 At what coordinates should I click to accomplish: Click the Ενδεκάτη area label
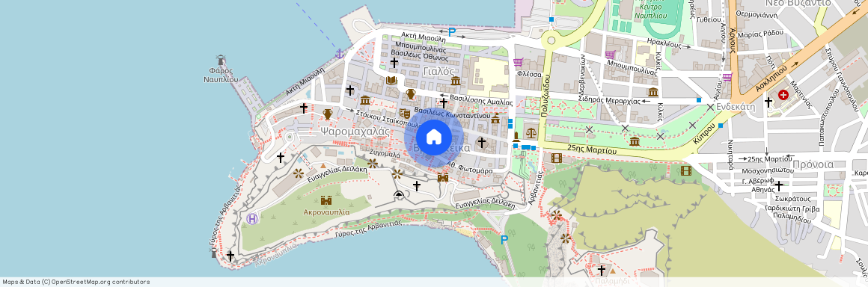point(736,106)
